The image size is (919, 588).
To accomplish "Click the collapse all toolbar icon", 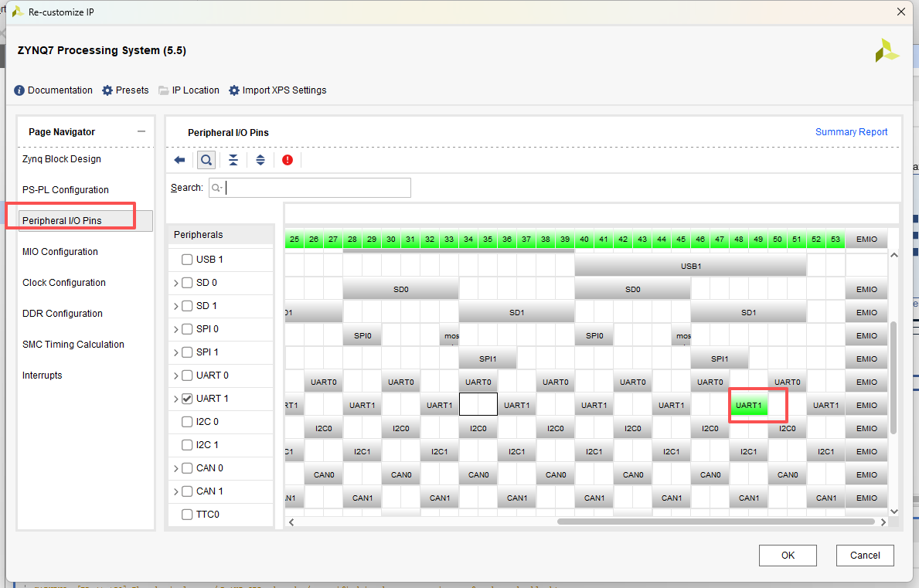I will (233, 160).
